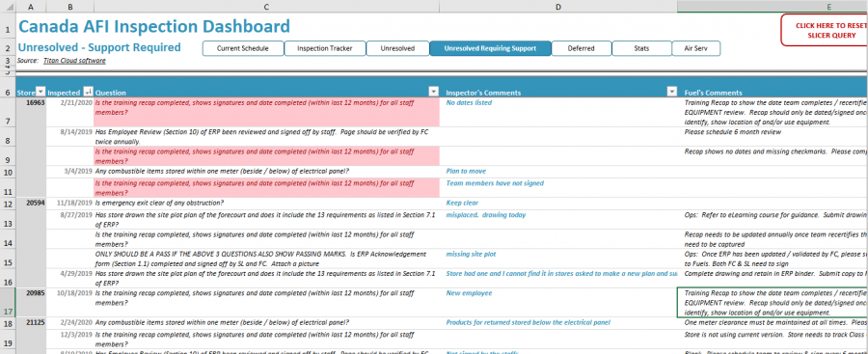The height and width of the screenshot is (354, 868).
Task: Click the Fuel's Comments column header
Action: coord(713,93)
